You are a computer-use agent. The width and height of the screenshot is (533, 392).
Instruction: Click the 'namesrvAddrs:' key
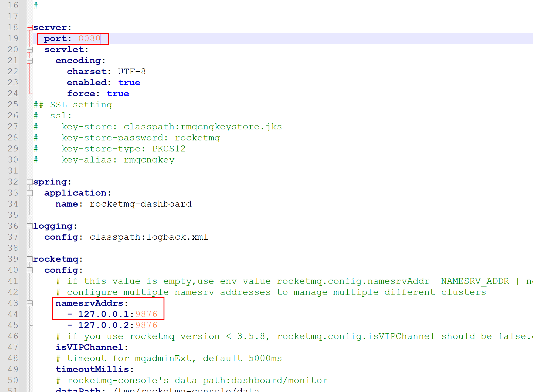92,303
